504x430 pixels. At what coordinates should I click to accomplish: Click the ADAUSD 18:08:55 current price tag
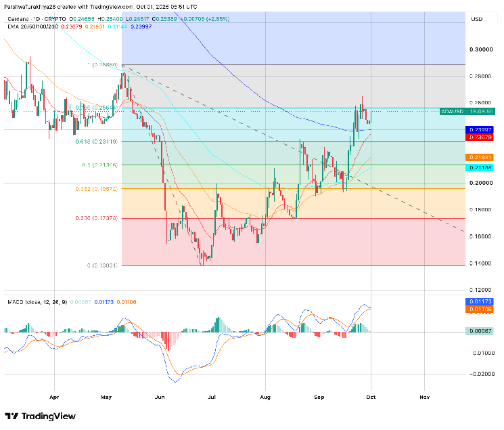467,112
